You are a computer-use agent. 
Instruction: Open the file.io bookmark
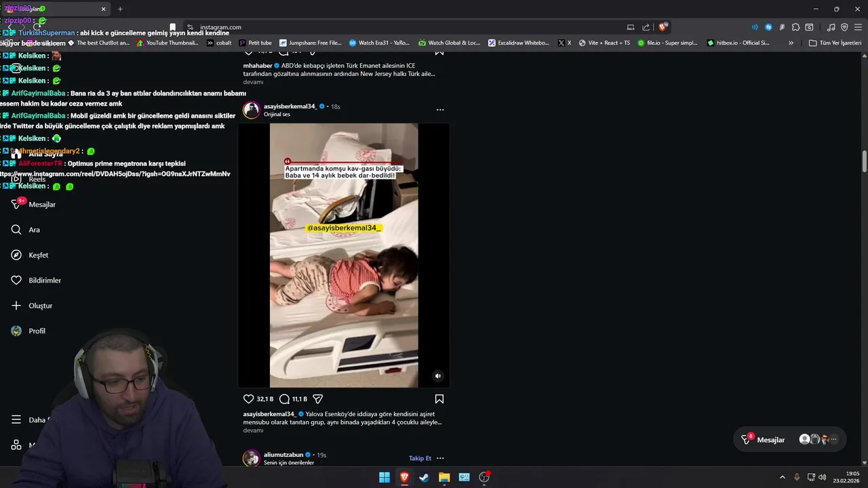[x=667, y=43]
